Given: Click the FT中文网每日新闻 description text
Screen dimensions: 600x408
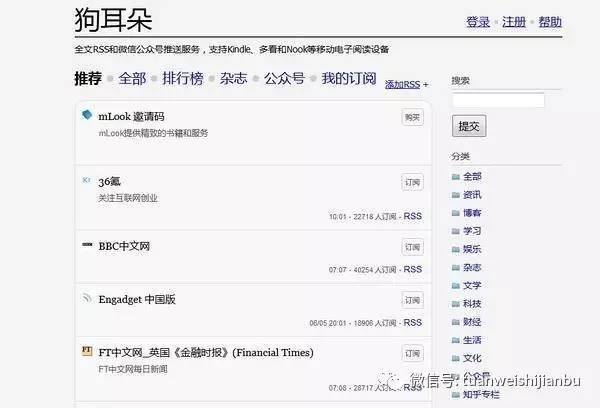Looking at the screenshot, I should [133, 369].
